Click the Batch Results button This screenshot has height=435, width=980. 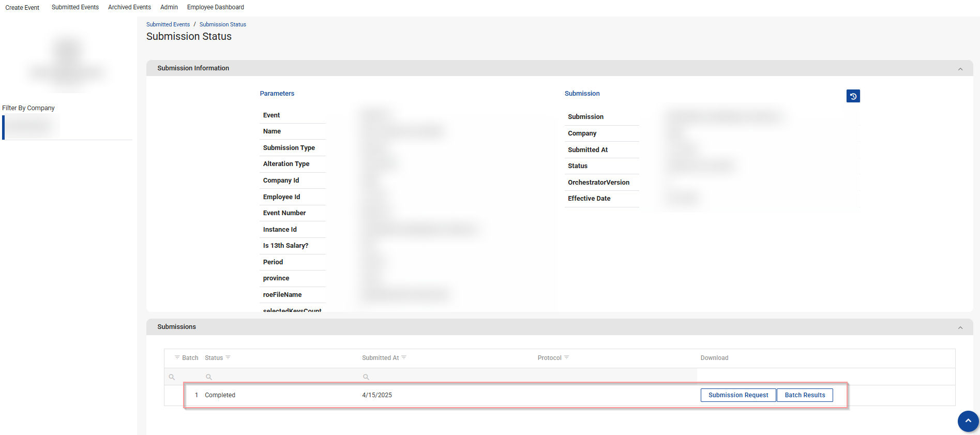coord(805,395)
